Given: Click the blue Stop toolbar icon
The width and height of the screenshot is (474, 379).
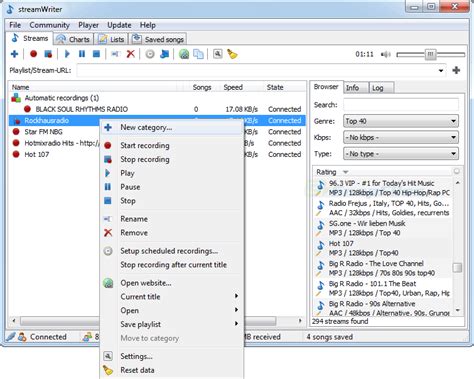Looking at the screenshot, I should [96, 54].
